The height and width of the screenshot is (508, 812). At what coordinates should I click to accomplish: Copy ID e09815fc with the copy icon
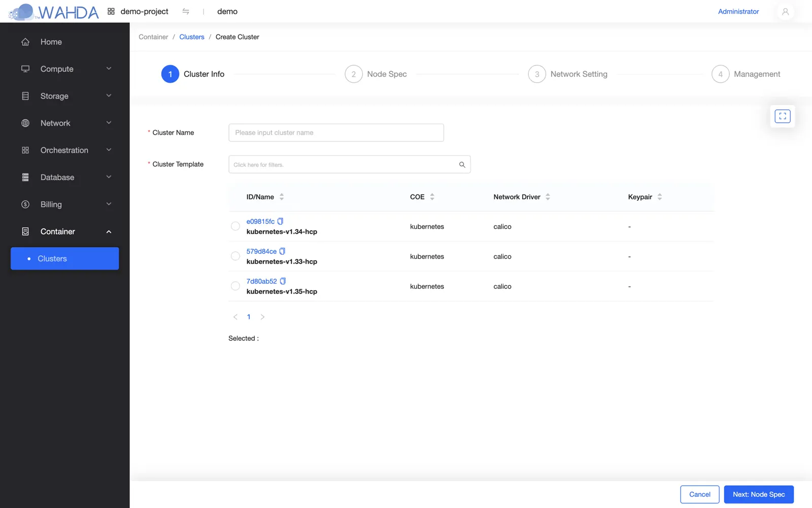(280, 221)
